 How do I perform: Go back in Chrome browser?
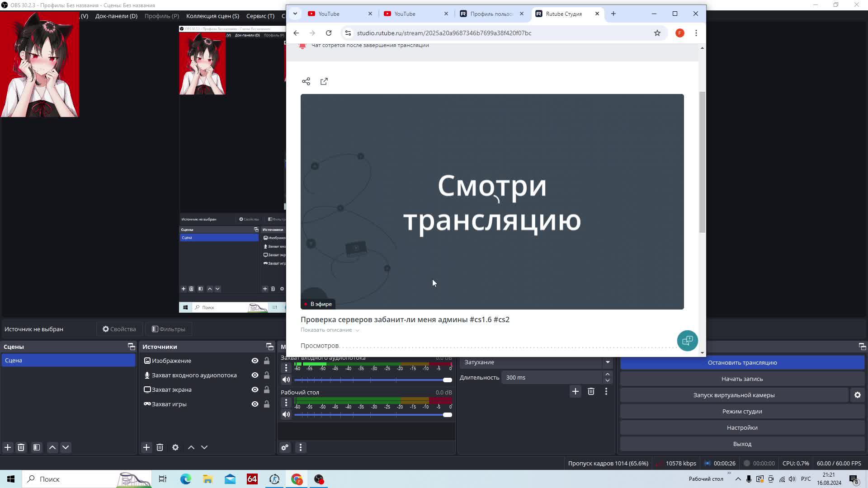click(x=296, y=33)
